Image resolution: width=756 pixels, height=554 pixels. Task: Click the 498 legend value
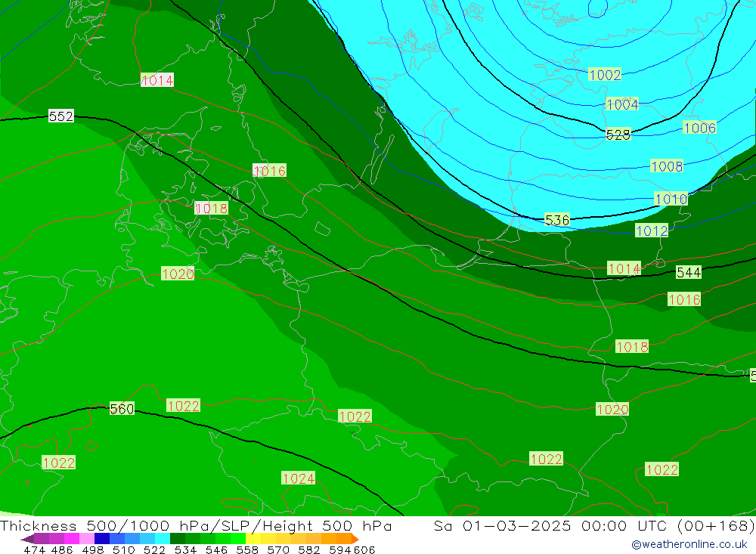tap(93, 550)
